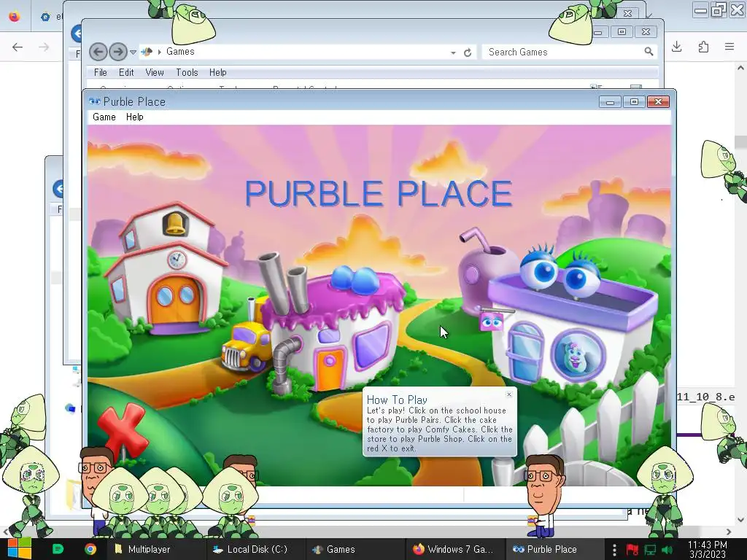Click the Purble Place title bar icon
The width and height of the screenshot is (747, 560).
click(x=95, y=101)
